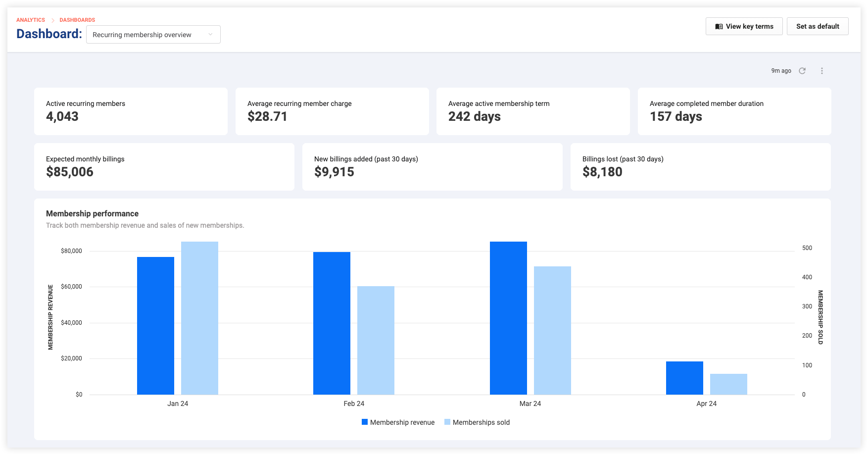Select the Mar 24 Memberships sold bar
The image size is (868, 455).
[x=552, y=330]
